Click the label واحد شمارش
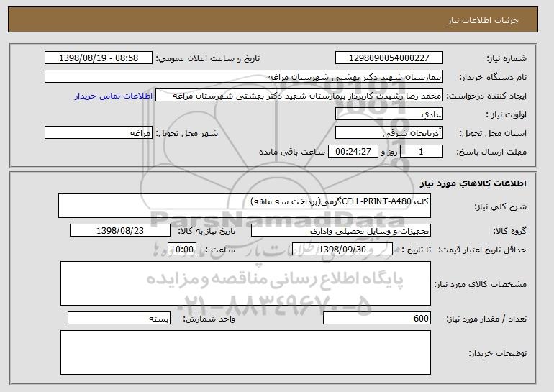The width and height of the screenshot is (554, 392). pos(209,319)
